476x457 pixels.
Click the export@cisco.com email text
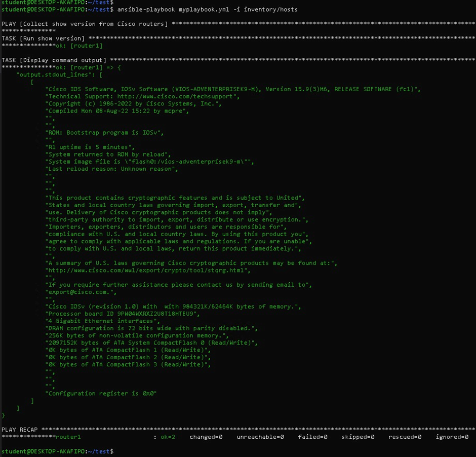click(x=81, y=292)
